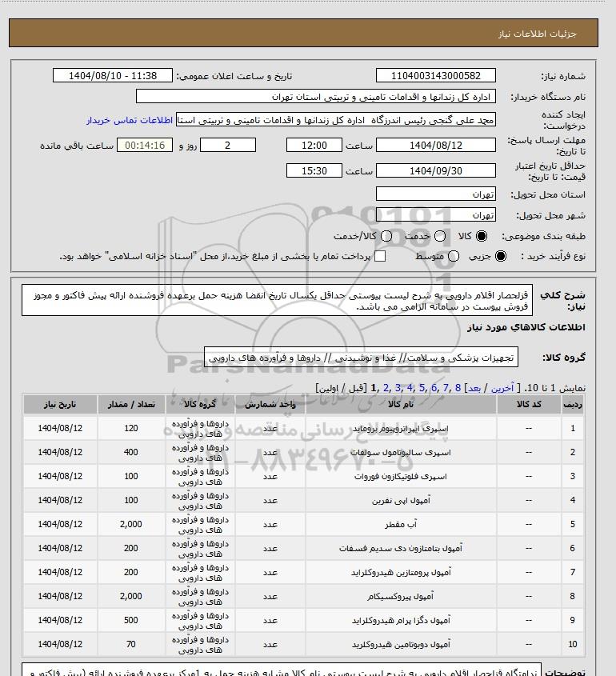This screenshot has height=676, width=616.
Task: Click the buyer organization name field
Action: pyautogui.click(x=316, y=96)
